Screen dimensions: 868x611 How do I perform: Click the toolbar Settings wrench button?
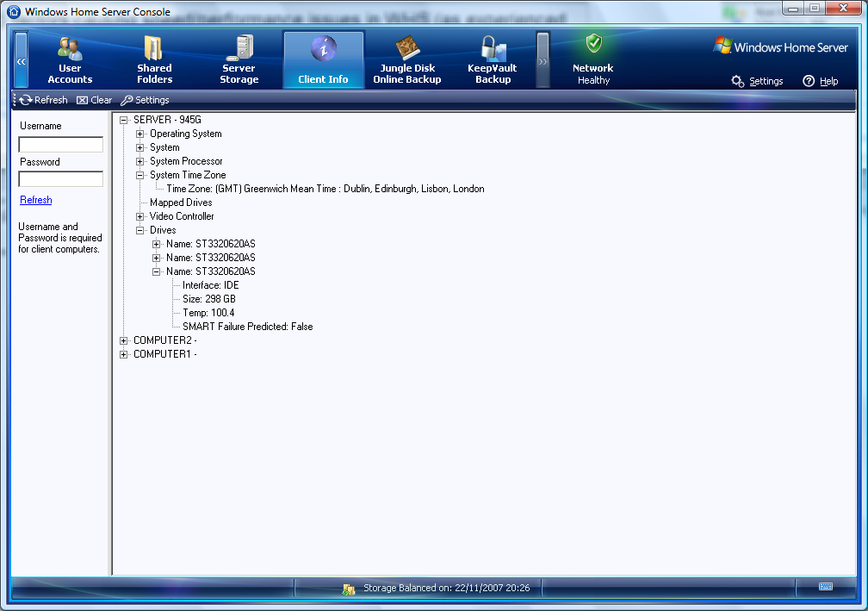(145, 100)
